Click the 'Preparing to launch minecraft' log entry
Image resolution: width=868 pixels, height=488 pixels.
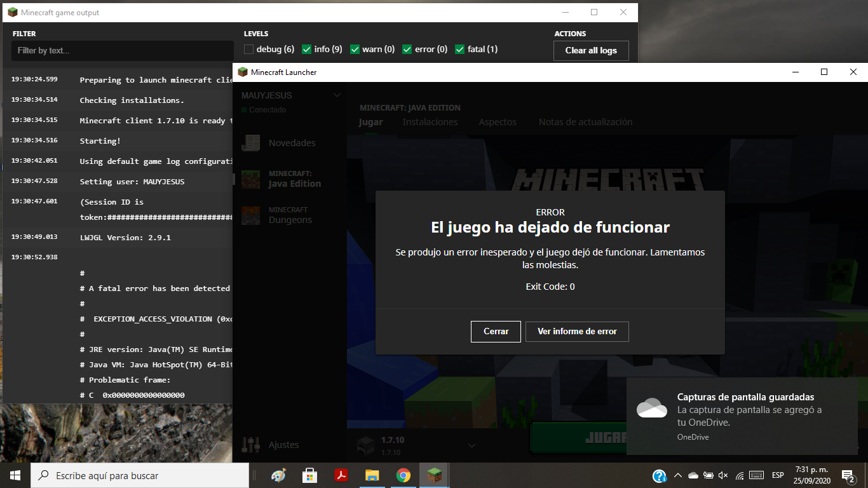click(x=156, y=80)
